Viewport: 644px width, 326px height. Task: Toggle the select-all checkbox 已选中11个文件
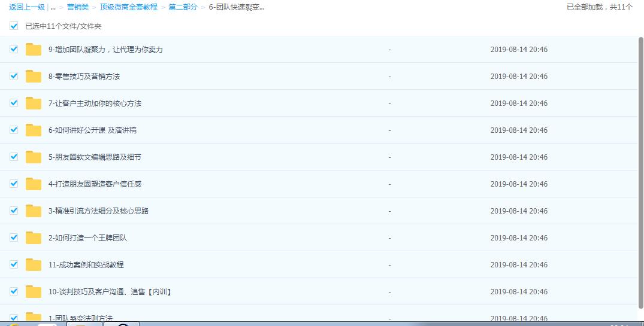[x=14, y=26]
